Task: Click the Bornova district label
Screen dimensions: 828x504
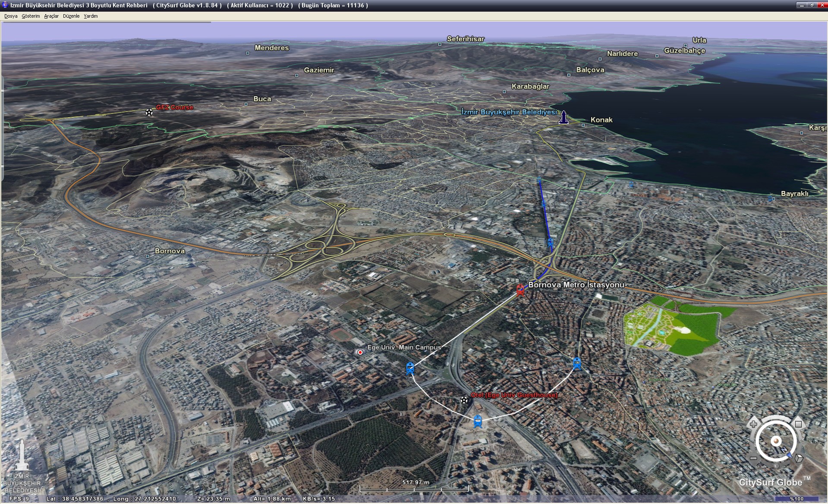Action: 170,251
